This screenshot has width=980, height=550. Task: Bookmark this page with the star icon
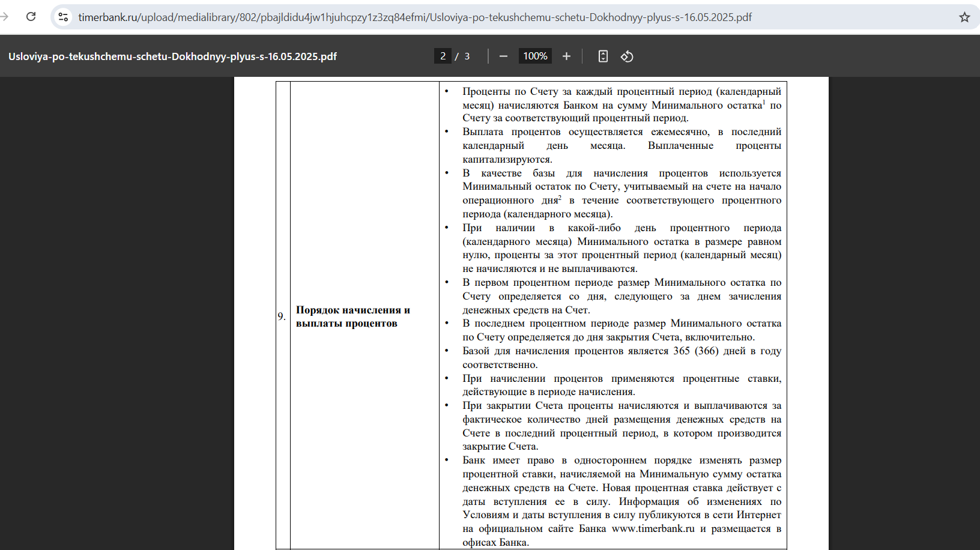pyautogui.click(x=964, y=17)
